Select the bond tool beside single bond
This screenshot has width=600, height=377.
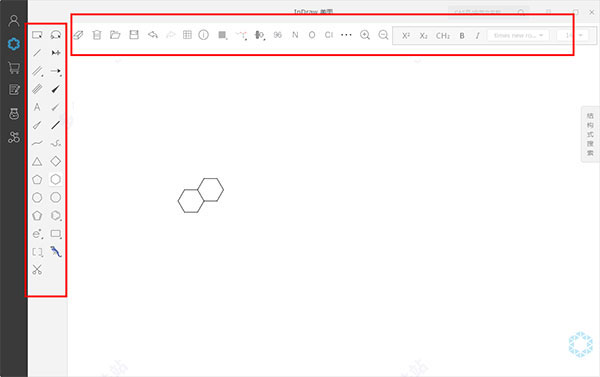(56, 53)
